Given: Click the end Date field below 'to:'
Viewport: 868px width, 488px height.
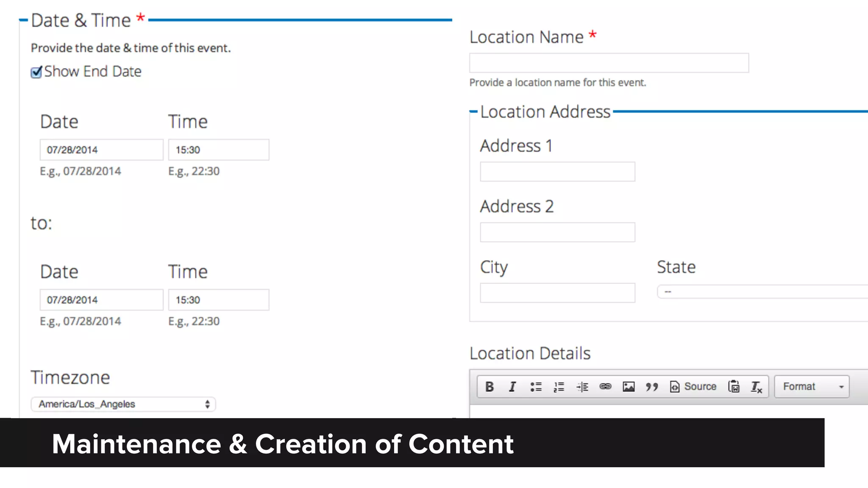Looking at the screenshot, I should click(102, 300).
